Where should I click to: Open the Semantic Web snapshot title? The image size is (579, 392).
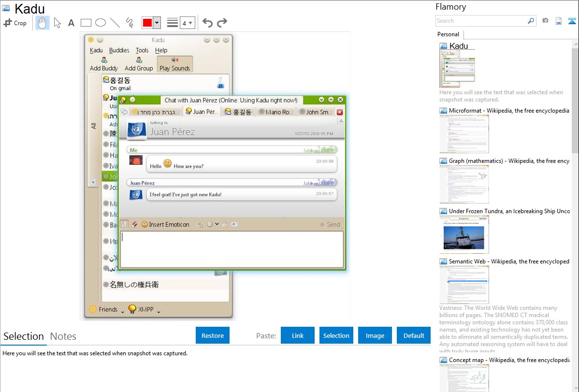(x=509, y=261)
